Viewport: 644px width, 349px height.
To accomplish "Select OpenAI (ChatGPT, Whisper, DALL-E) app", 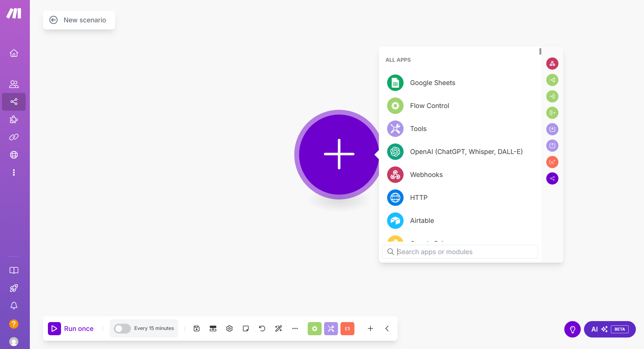I will point(460,152).
